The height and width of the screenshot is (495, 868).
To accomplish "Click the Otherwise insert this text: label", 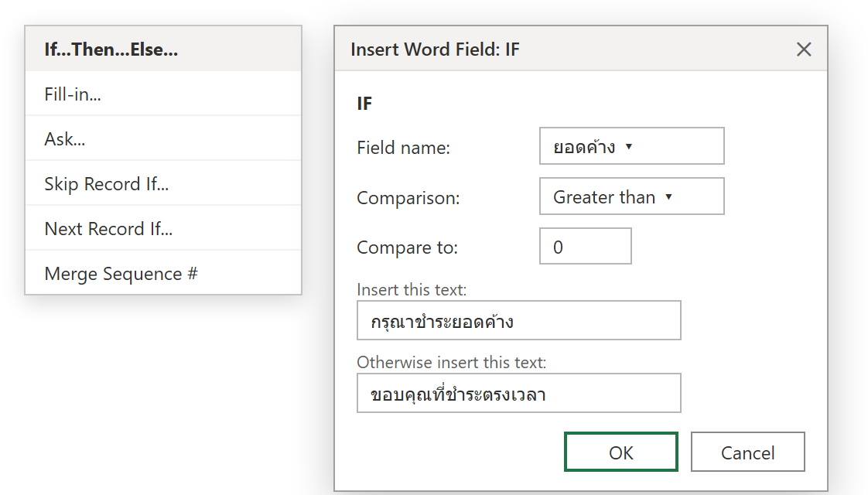I will point(452,362).
